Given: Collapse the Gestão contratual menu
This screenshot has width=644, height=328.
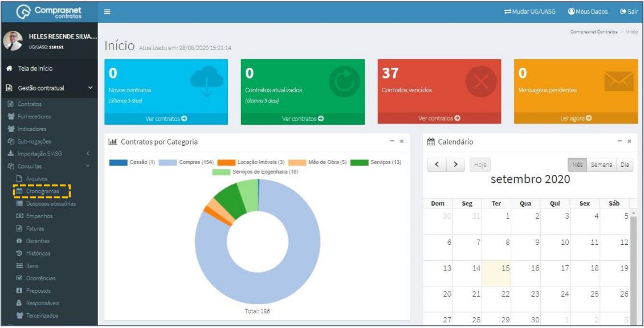Looking at the screenshot, I should click(90, 88).
